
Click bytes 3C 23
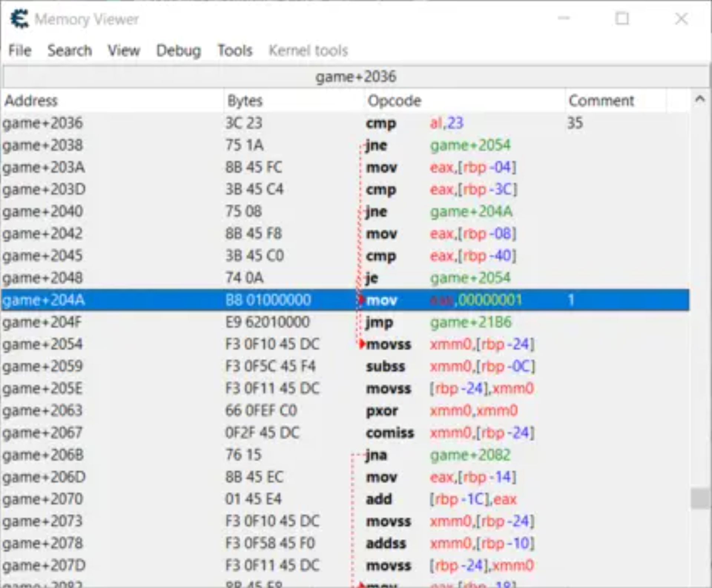coord(244,123)
